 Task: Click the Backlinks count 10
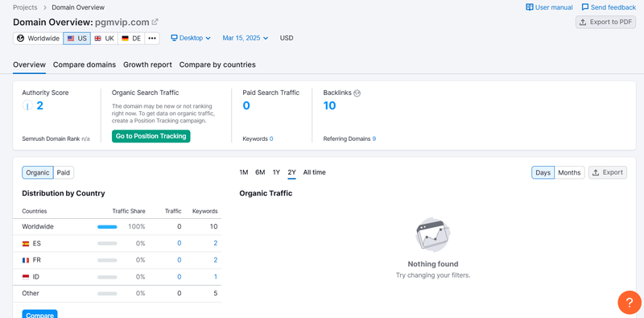coord(329,106)
